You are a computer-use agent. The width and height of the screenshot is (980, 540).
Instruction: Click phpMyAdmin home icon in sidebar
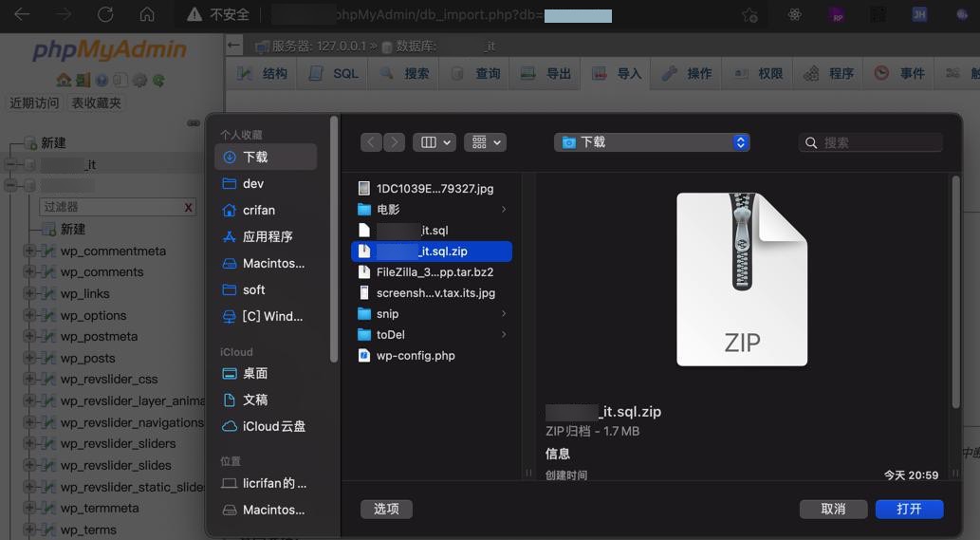coord(64,80)
